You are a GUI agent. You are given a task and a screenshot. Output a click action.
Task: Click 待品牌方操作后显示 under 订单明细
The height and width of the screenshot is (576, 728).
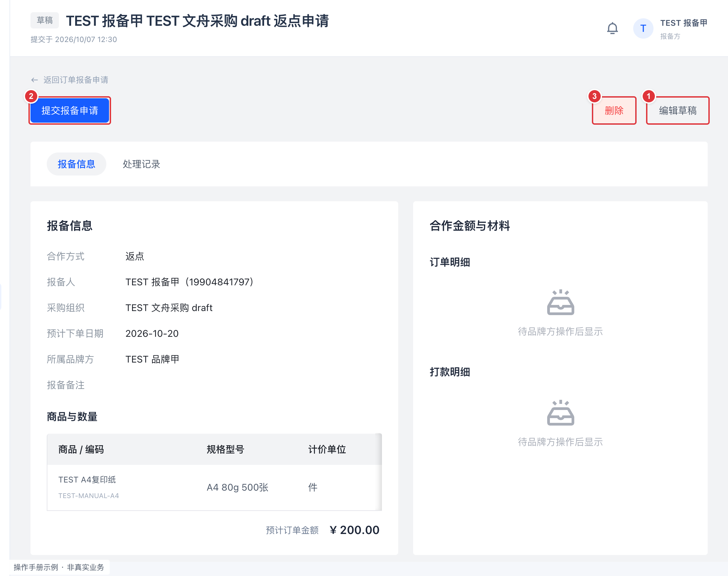click(x=560, y=331)
